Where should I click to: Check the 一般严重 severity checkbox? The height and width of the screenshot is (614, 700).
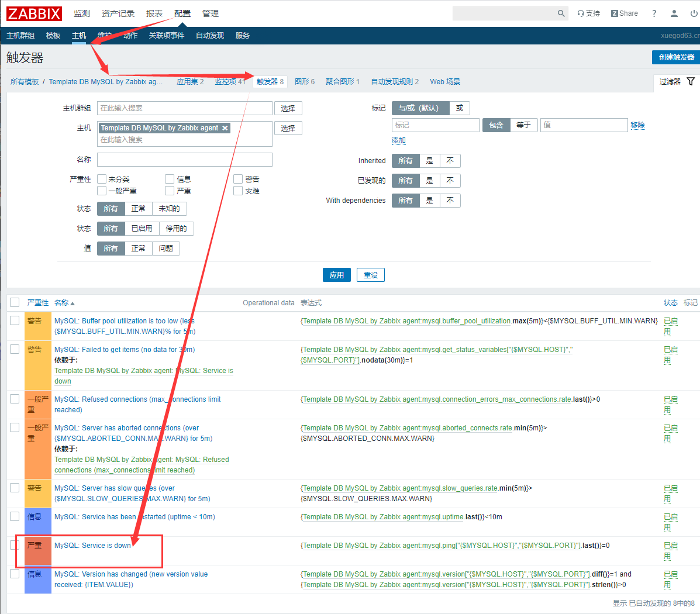point(102,191)
